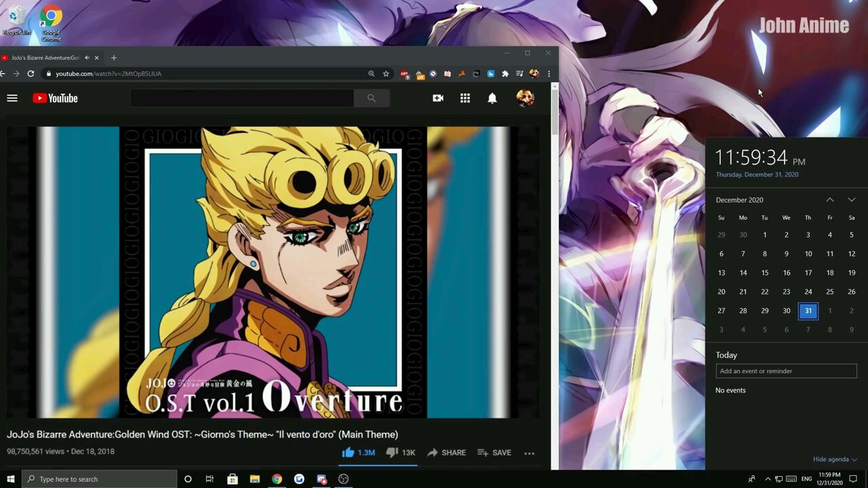Screen dimensions: 868x488
Task: Open the Chrome Extensions puzzle icon
Action: 505,74
